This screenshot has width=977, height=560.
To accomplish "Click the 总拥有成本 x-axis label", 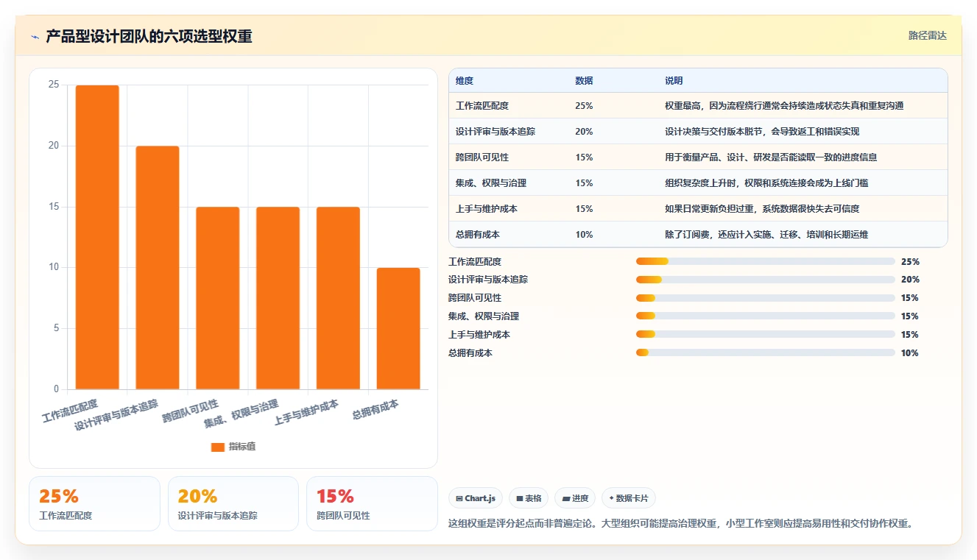I will 375,409.
